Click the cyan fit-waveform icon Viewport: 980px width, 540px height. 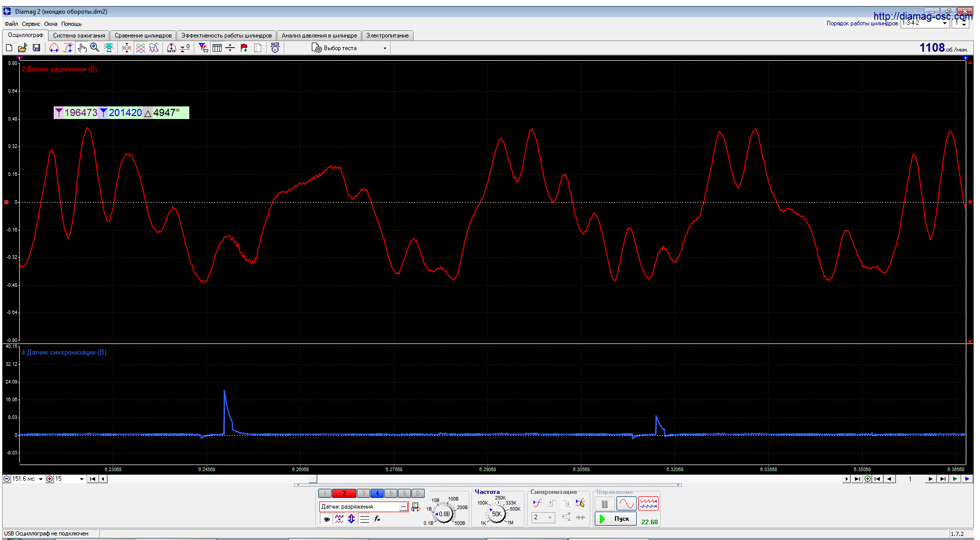pos(109,48)
